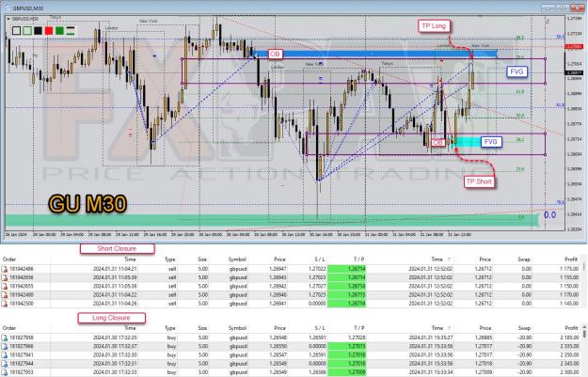Choose the solid green square swatch
Viewport: 588px width, 377px height.
coord(59,31)
